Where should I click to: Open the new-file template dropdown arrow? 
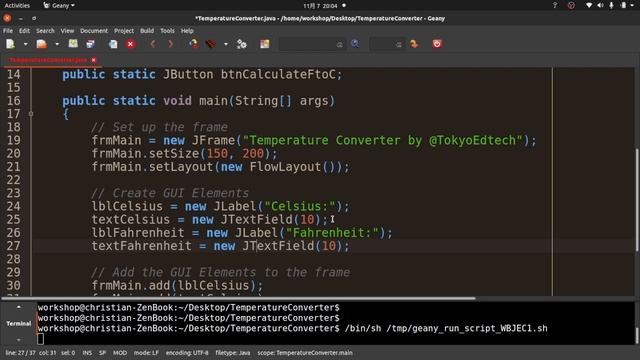tap(25, 44)
